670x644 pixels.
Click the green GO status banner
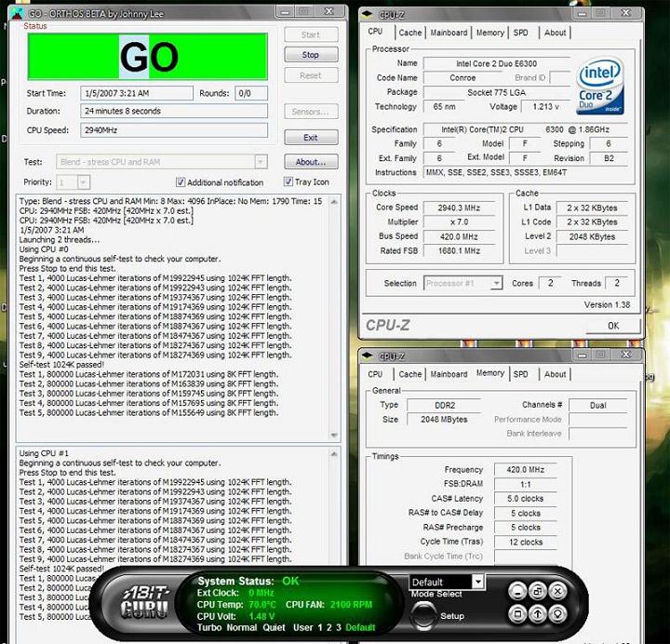coord(148,57)
